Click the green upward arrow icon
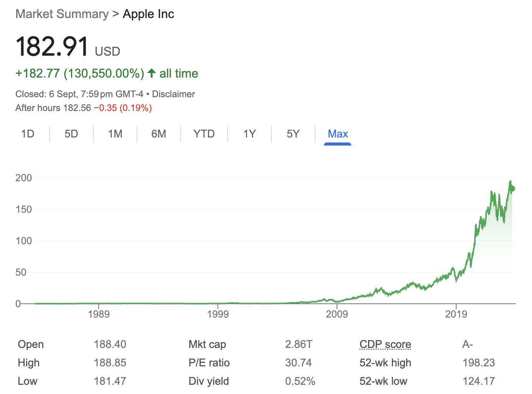532x394 pixels. pos(152,73)
